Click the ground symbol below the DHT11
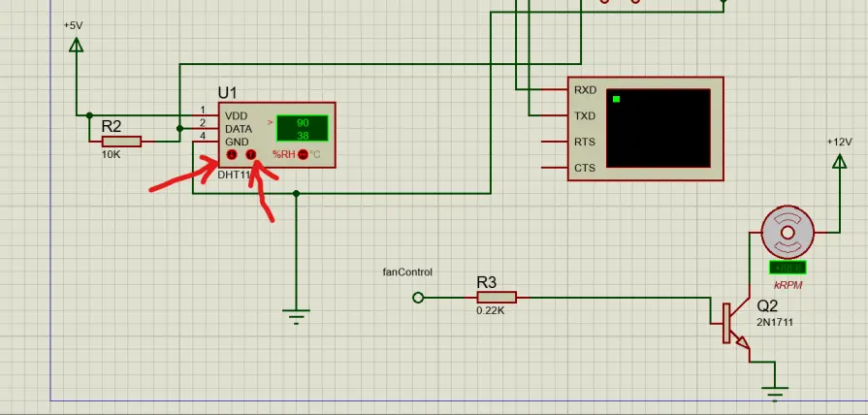868x415 pixels. click(x=296, y=316)
